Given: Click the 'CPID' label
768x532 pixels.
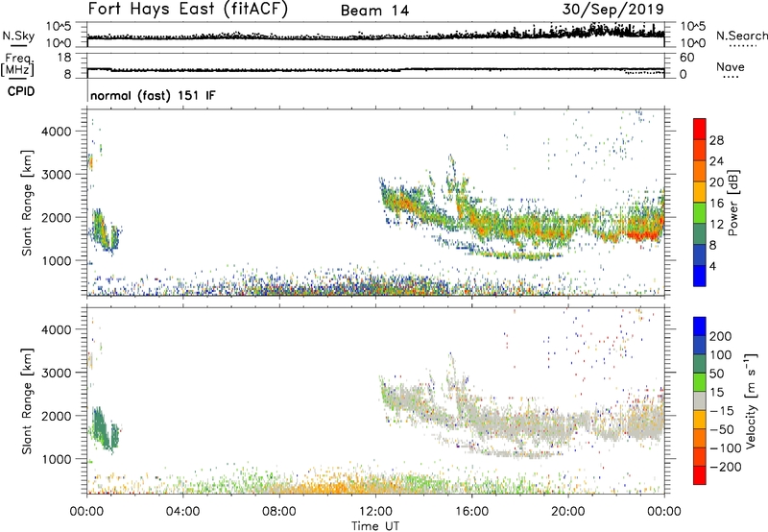Looking at the screenshot, I should pos(21,91).
